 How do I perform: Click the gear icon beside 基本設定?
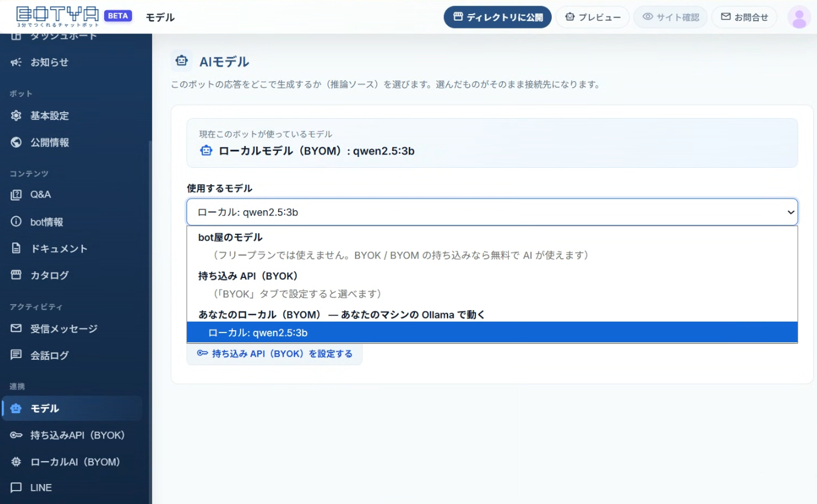coord(16,115)
